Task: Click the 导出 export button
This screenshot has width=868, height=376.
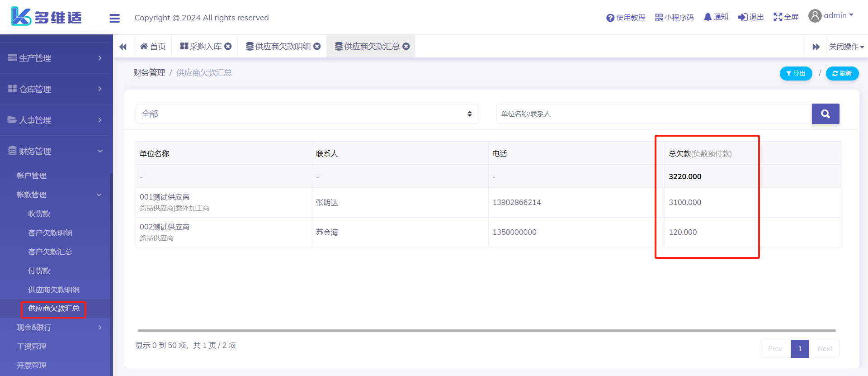Action: pos(796,73)
